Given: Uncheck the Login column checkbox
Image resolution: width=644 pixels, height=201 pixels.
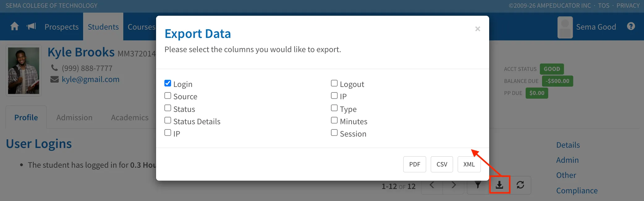Looking at the screenshot, I should (168, 83).
